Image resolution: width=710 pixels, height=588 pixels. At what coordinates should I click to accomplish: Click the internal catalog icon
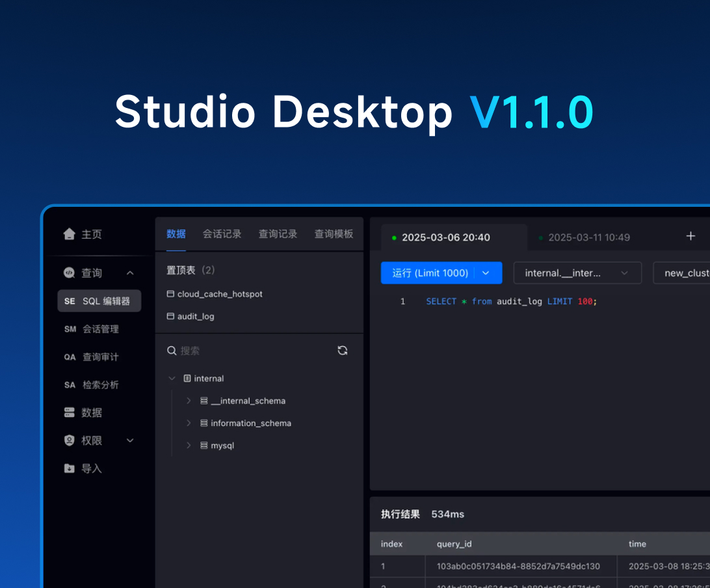pos(187,379)
